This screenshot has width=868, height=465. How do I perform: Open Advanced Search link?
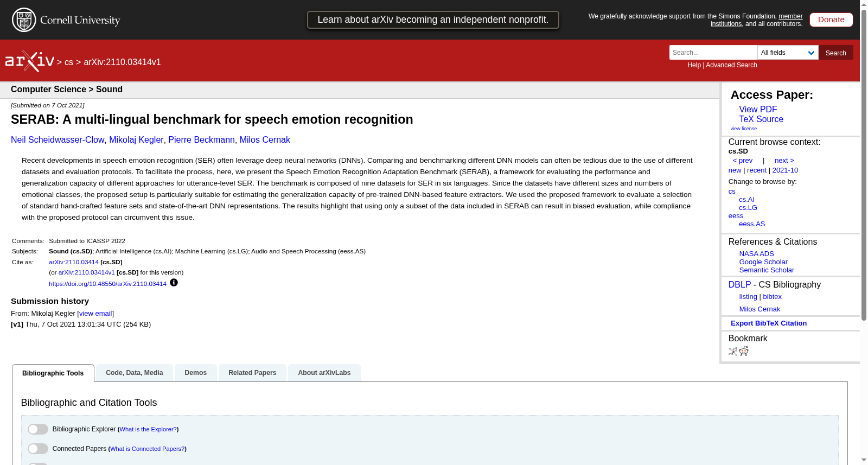point(731,65)
